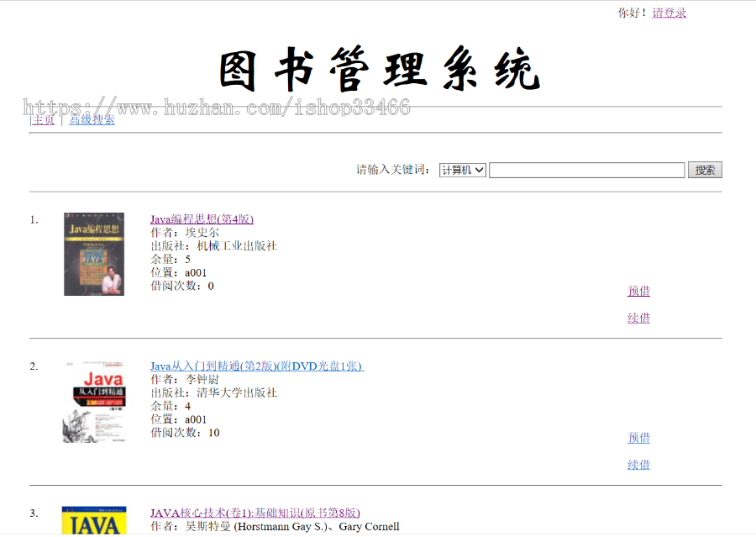The width and height of the screenshot is (756, 537).
Task: Click 续借 for Java从入门到精通
Action: [x=638, y=464]
